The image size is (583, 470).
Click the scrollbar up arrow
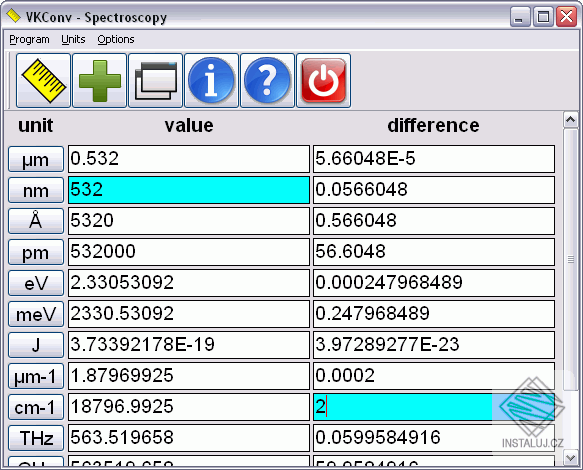(x=570, y=120)
